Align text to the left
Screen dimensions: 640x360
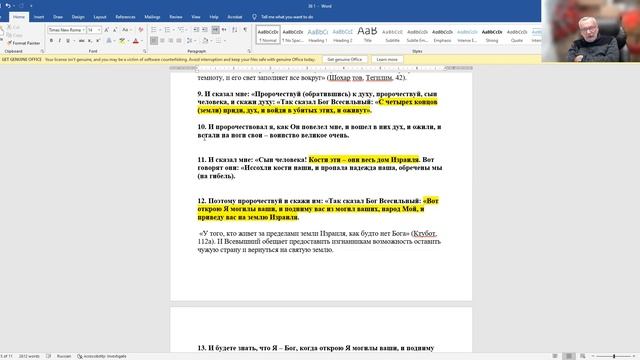[154, 41]
